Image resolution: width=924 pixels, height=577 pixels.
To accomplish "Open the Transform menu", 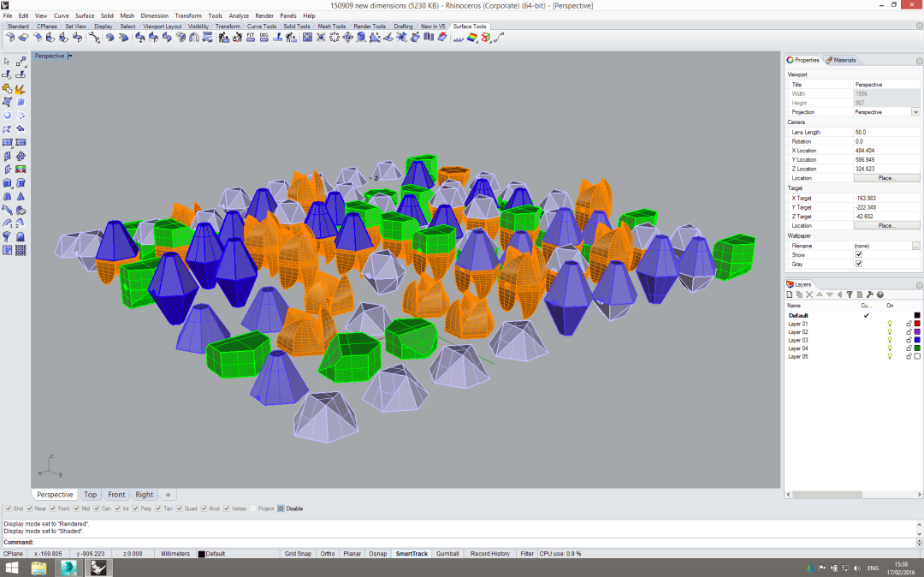I will 188,15.
